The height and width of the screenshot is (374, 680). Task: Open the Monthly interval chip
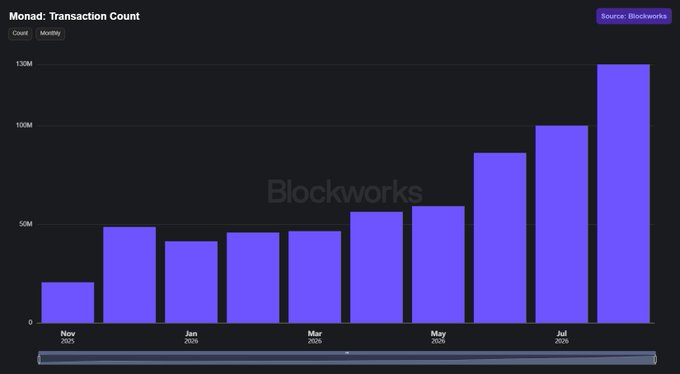click(x=50, y=33)
